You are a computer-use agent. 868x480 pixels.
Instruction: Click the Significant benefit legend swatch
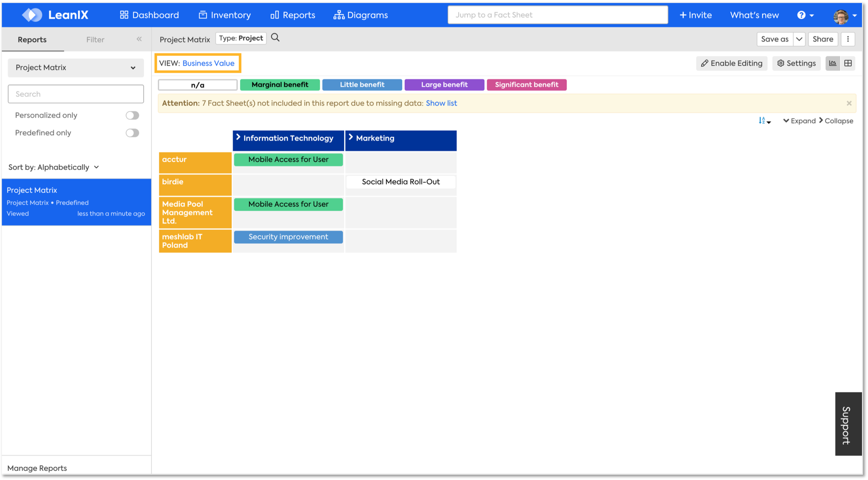[x=526, y=85]
